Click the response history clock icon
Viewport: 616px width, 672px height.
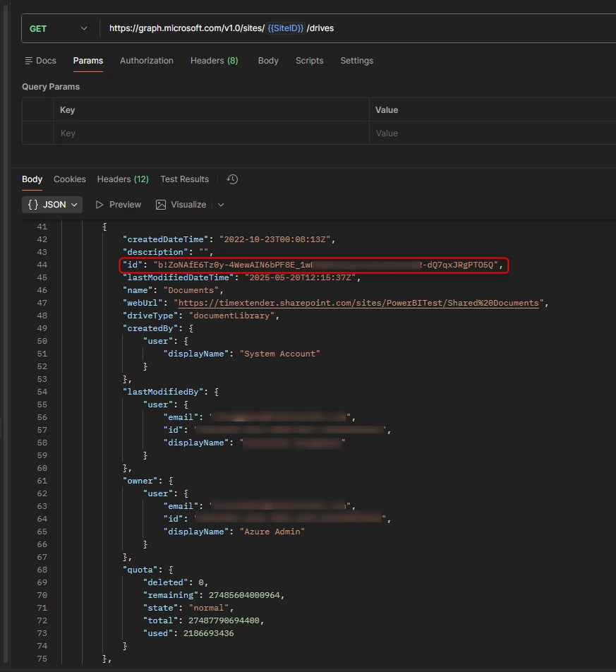coord(232,179)
